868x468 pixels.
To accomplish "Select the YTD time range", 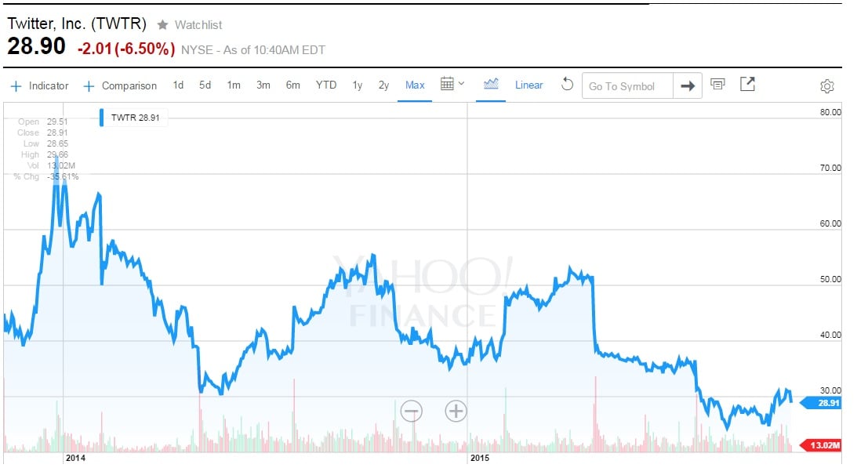I will click(326, 85).
